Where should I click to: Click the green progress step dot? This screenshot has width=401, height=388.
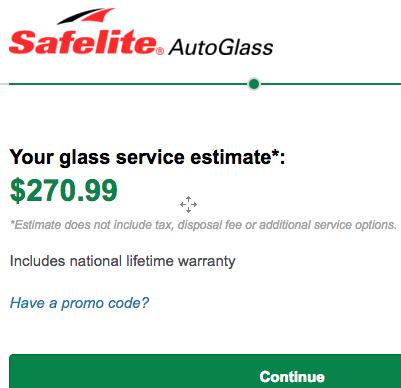(254, 84)
